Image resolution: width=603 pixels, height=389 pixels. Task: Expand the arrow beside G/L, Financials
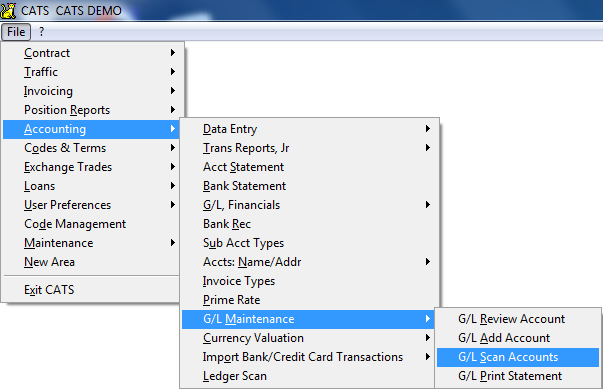click(428, 205)
